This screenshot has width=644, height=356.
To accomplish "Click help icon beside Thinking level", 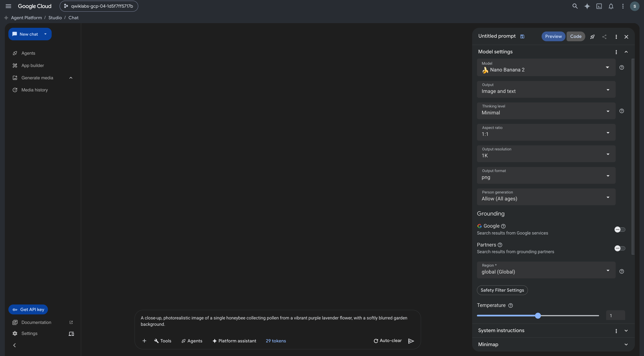I will pos(622,111).
